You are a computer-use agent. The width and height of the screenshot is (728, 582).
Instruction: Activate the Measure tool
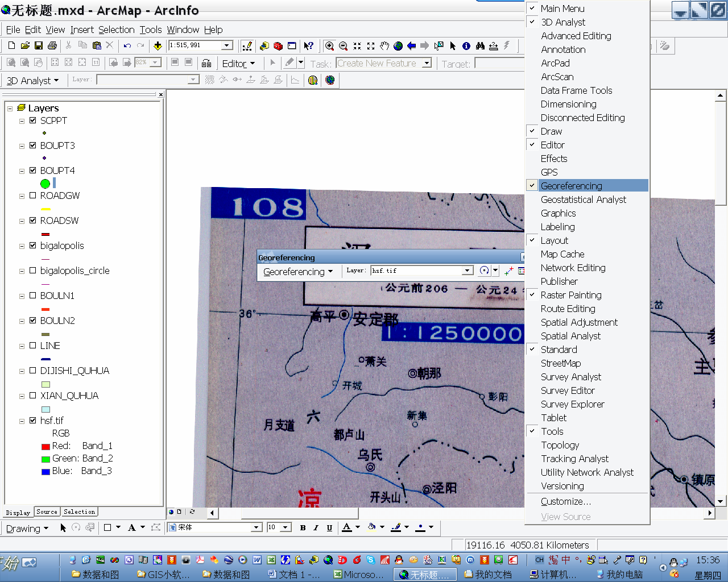[x=493, y=46]
